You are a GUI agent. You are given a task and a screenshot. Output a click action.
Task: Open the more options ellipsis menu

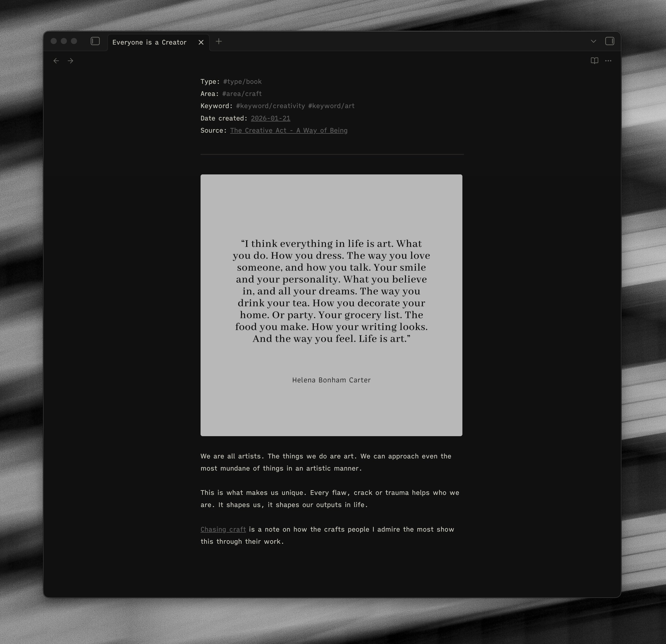point(608,61)
